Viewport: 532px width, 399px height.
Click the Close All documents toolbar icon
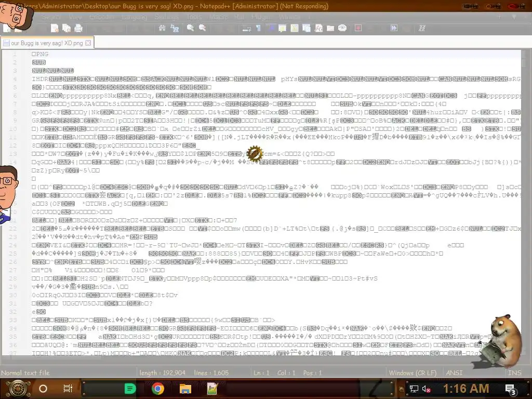point(66,28)
